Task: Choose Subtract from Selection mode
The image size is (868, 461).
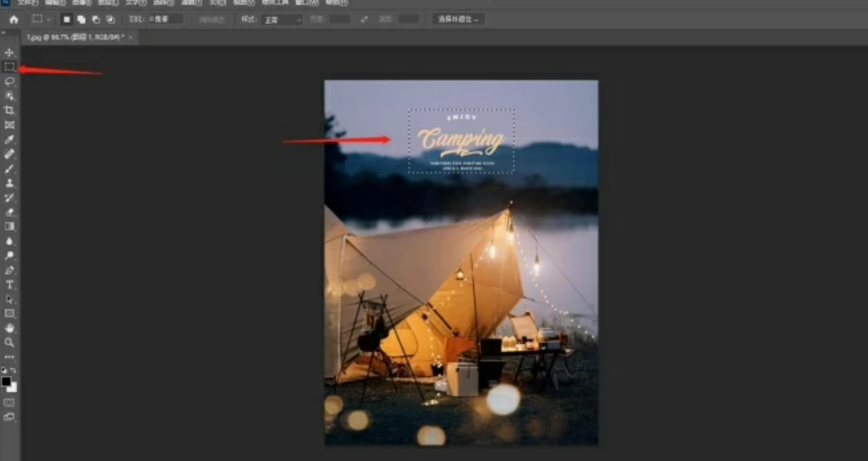Action: pyautogui.click(x=96, y=20)
